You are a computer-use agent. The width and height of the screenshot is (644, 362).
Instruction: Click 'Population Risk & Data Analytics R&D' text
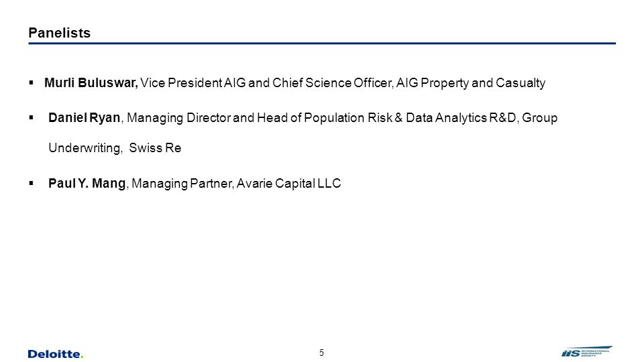point(410,118)
